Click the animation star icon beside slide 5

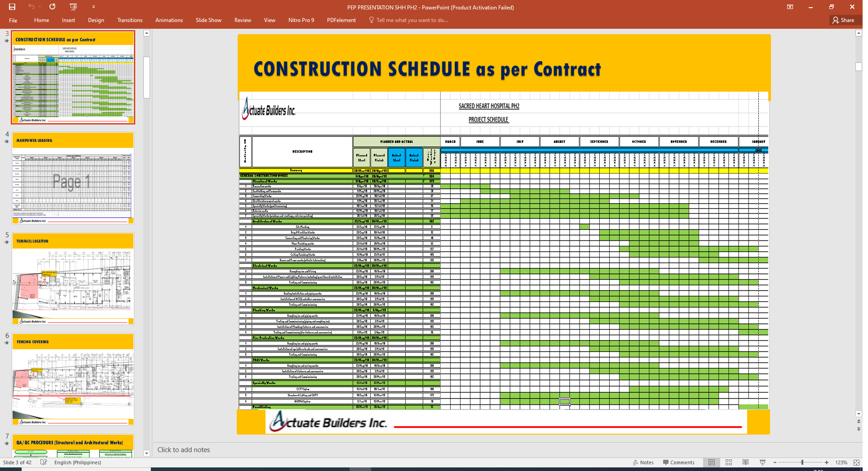(x=7, y=242)
